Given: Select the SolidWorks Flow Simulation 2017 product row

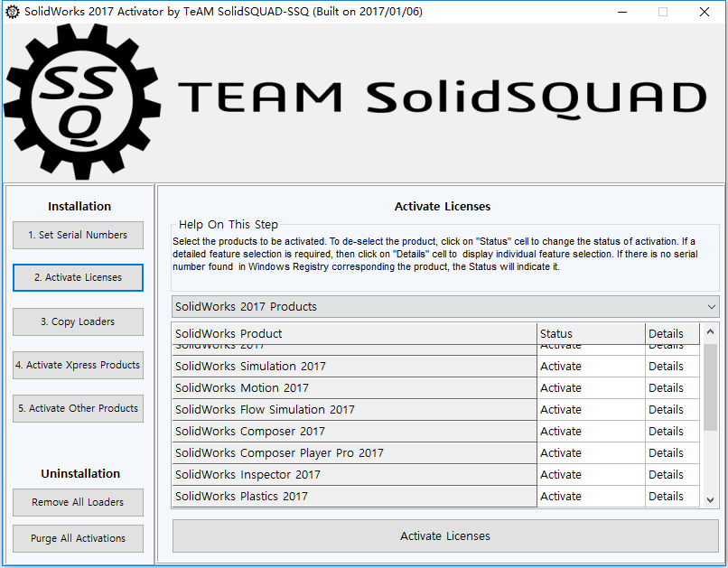Looking at the screenshot, I should pyautogui.click(x=354, y=410).
